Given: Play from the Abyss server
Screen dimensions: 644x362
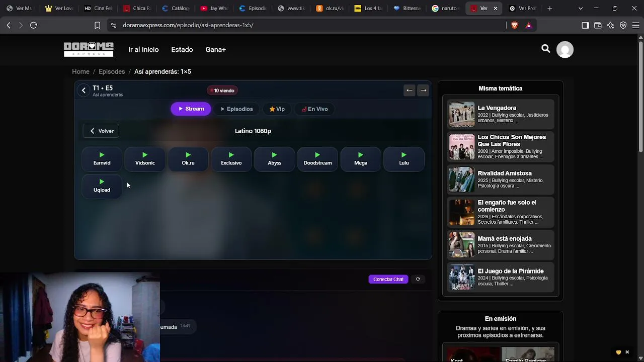Looking at the screenshot, I should tap(274, 159).
